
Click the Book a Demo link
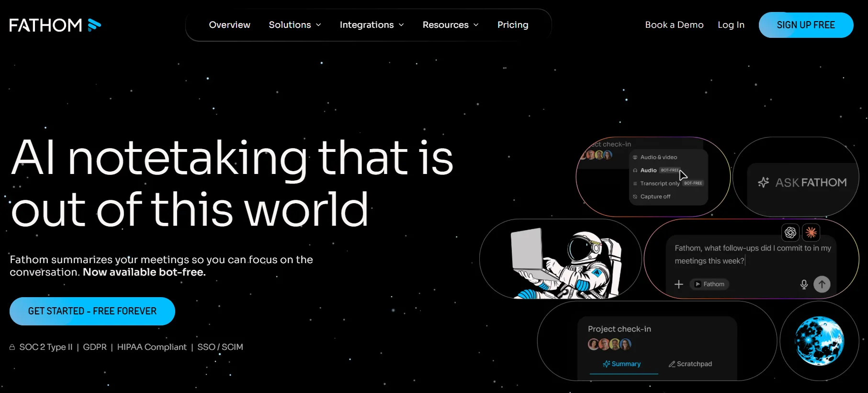[x=674, y=25]
